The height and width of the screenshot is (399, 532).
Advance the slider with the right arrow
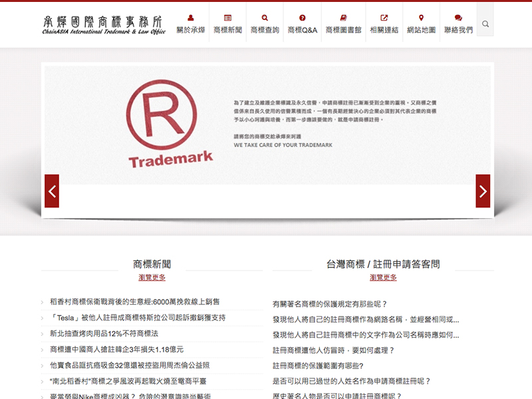(481, 191)
